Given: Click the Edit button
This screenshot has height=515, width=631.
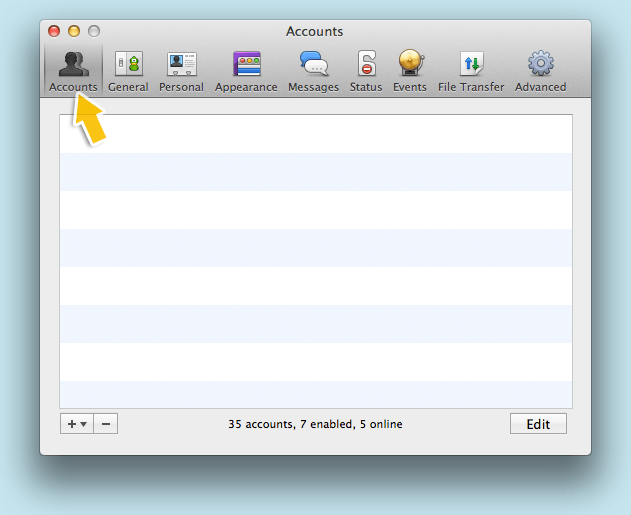Looking at the screenshot, I should (x=538, y=424).
